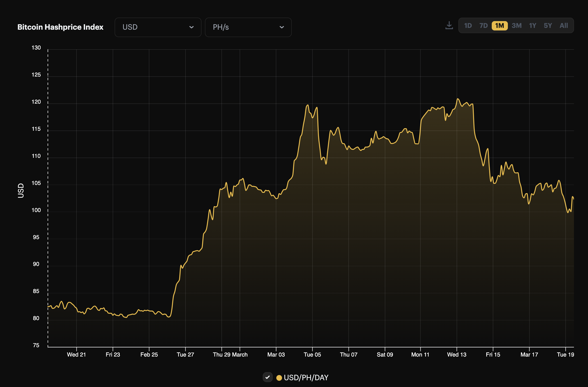Viewport: 588px width, 387px height.
Task: Switch to the 3M view
Action: [x=517, y=25]
